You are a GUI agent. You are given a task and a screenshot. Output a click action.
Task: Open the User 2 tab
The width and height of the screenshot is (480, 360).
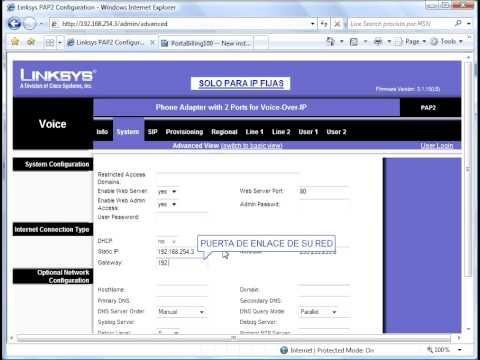[336, 132]
